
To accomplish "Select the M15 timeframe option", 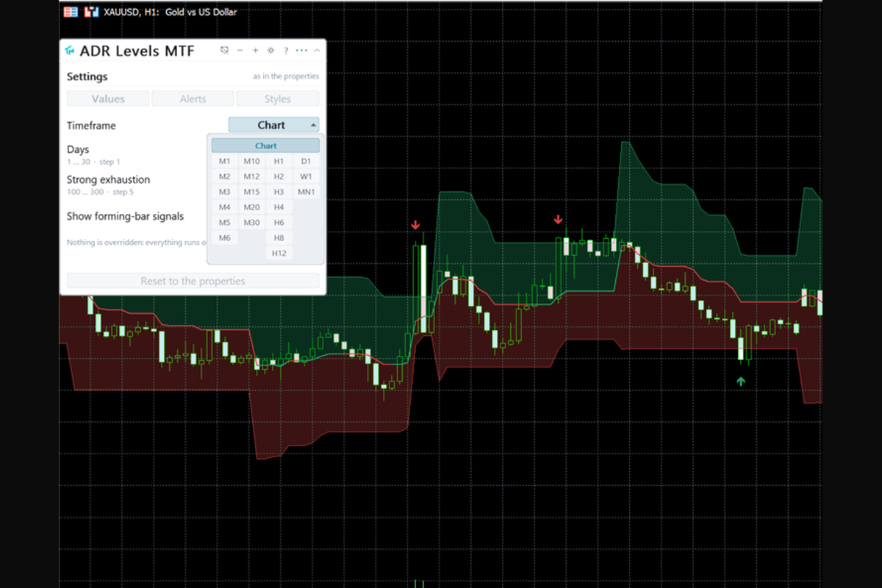I will point(252,192).
